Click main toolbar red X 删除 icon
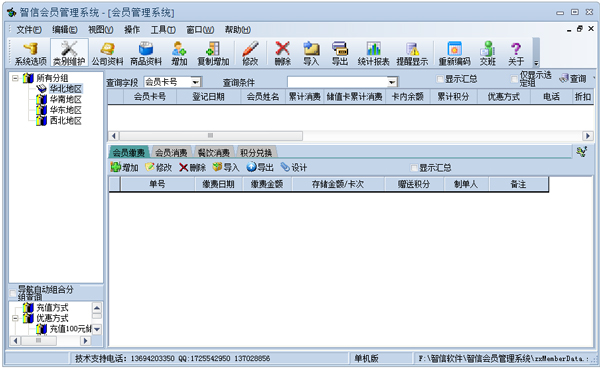This screenshot has height=368, width=600. tap(283, 53)
